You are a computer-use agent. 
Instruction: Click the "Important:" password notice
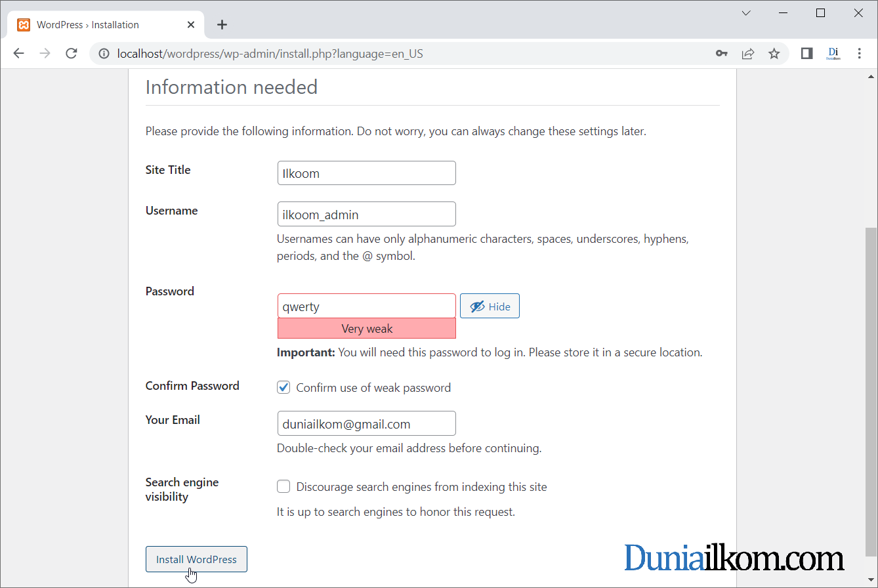(x=490, y=352)
